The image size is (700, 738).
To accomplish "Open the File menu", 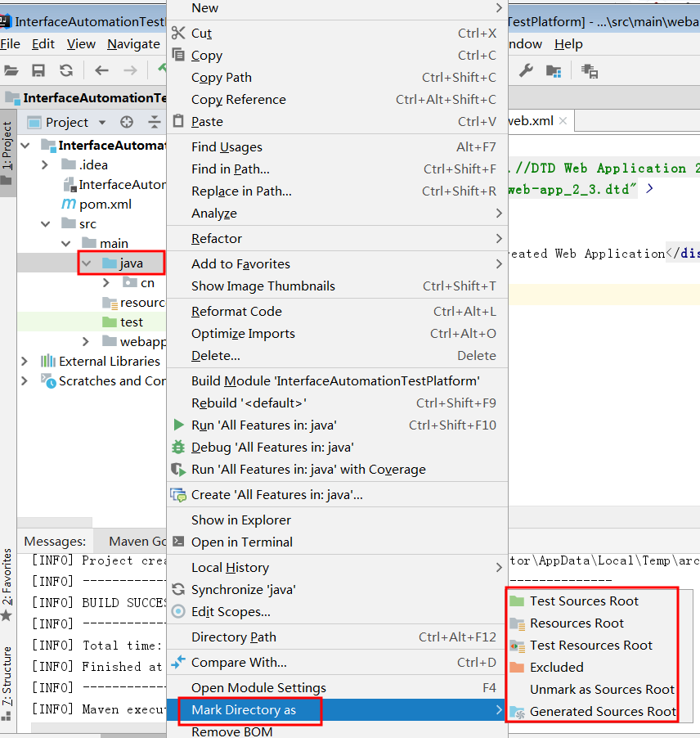I will coord(11,44).
